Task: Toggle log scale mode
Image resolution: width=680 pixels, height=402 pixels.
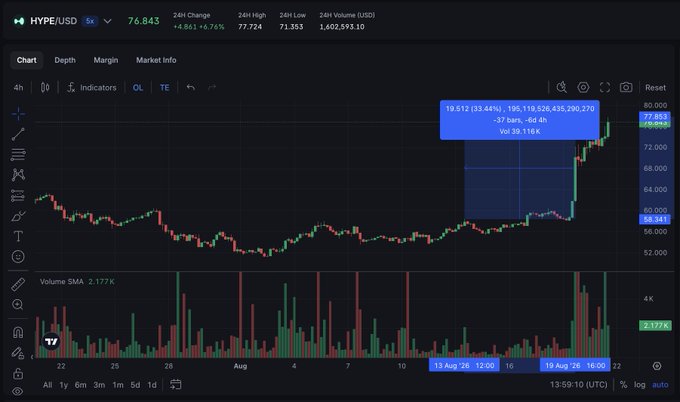Action: click(x=640, y=385)
